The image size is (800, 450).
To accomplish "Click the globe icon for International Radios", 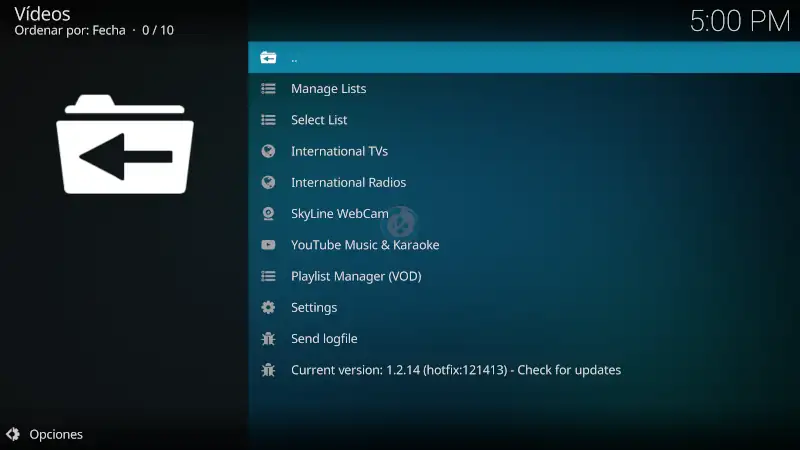I will click(268, 182).
